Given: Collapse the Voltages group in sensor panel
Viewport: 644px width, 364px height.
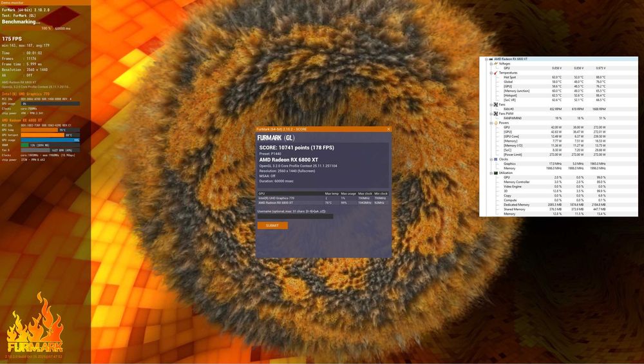Looking at the screenshot, I should click(491, 64).
